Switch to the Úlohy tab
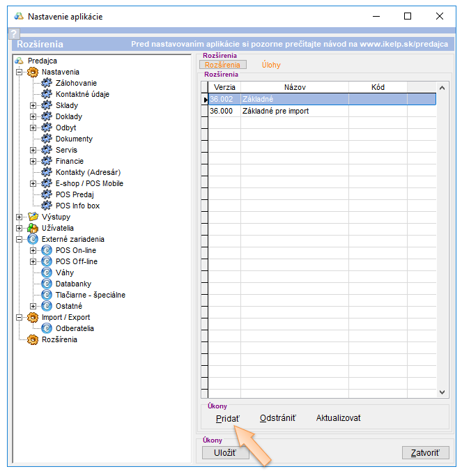This screenshot has width=462, height=476. (270, 65)
